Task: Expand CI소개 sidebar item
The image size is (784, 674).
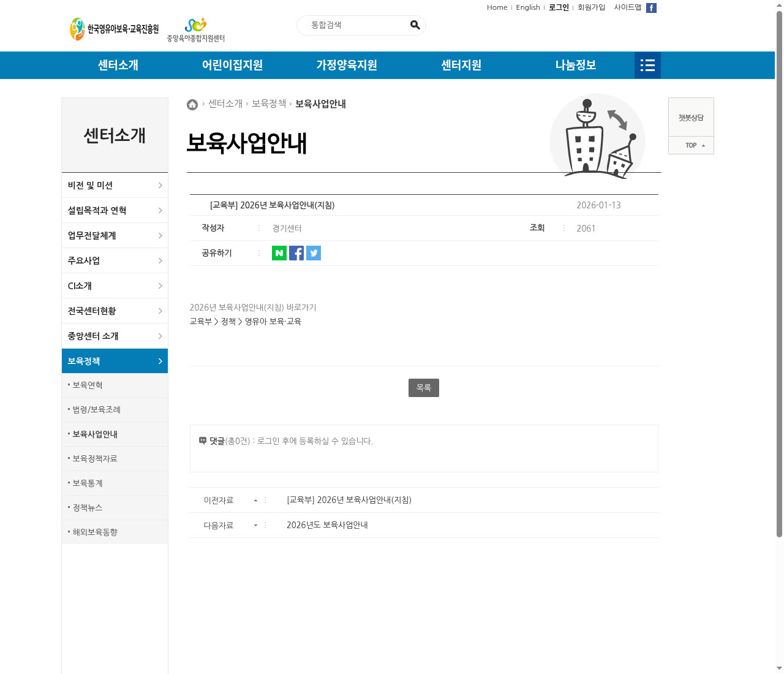Action: pyautogui.click(x=115, y=286)
